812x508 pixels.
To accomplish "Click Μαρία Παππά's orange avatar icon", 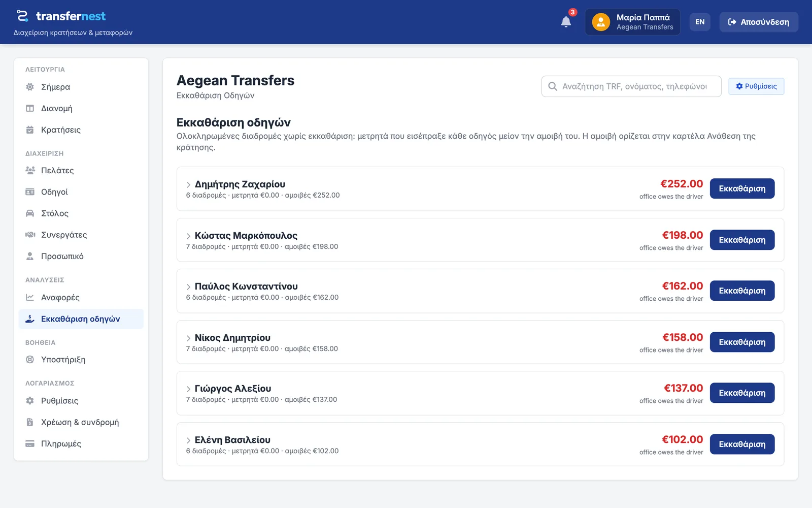I will pos(601,22).
